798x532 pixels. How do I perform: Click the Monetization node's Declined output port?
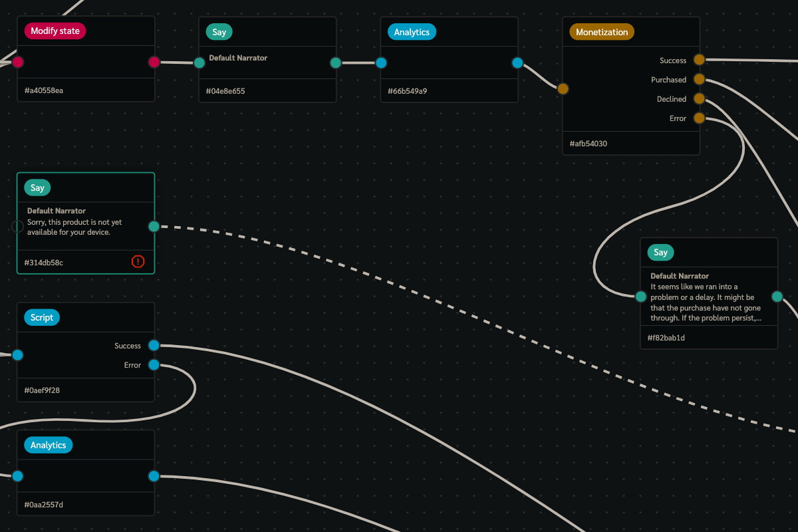pos(699,98)
